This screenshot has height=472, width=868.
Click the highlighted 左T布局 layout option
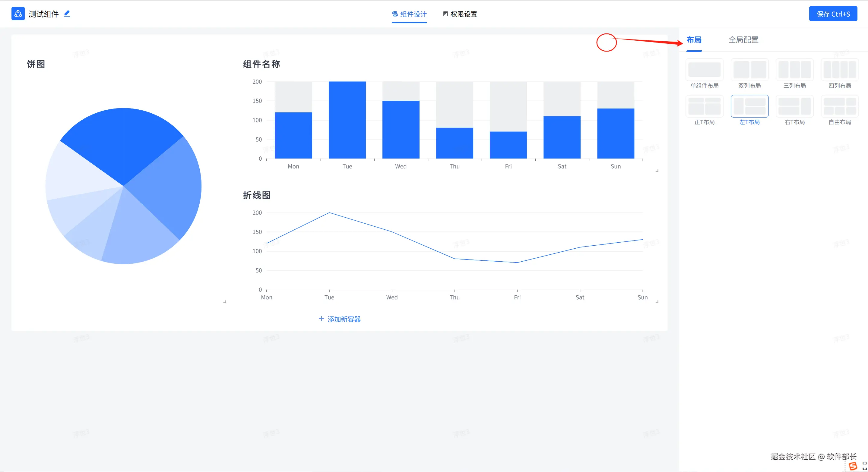(x=749, y=106)
